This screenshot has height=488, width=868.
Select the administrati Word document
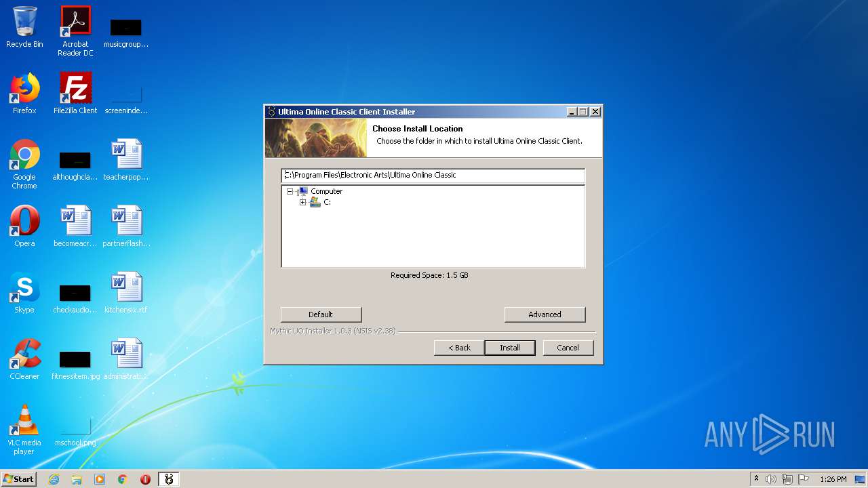126,359
